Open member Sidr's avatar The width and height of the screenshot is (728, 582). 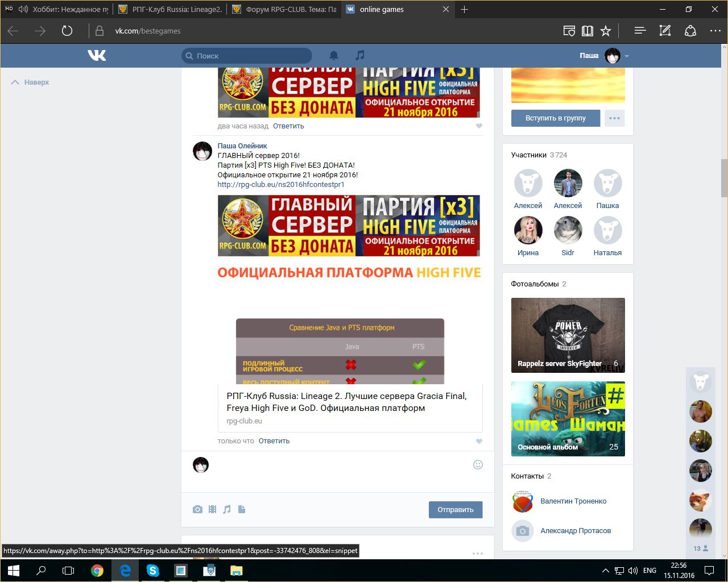tap(568, 231)
